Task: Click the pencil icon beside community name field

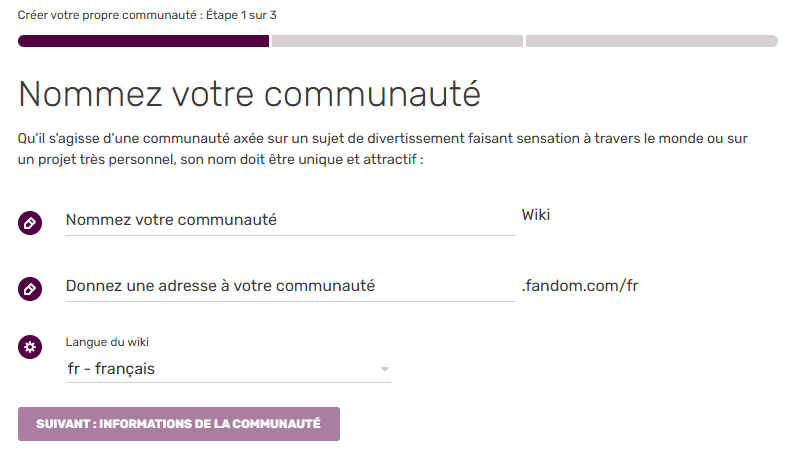Action: (30, 223)
